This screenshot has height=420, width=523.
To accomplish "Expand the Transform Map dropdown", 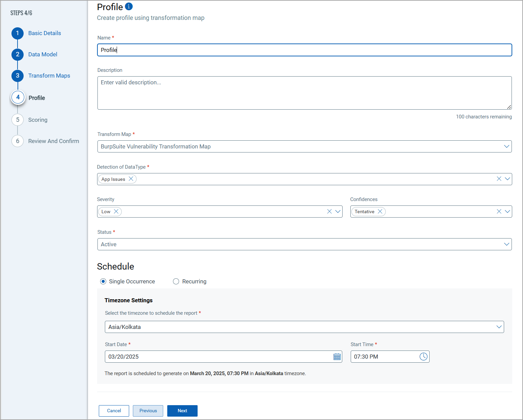I will pyautogui.click(x=506, y=146).
